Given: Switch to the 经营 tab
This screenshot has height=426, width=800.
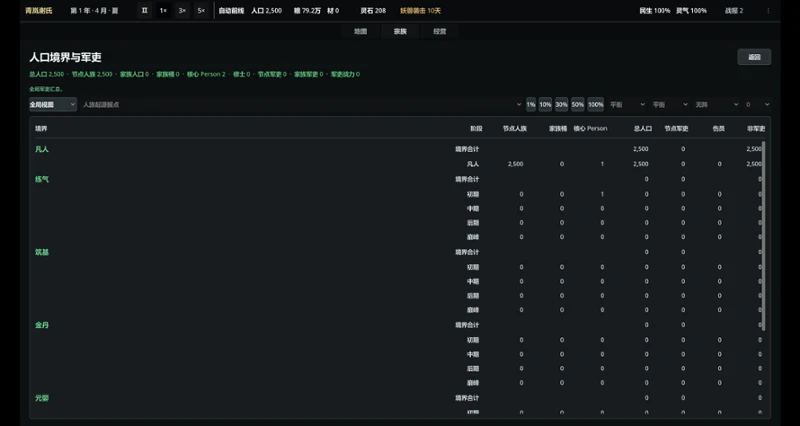Looking at the screenshot, I should click(x=440, y=31).
